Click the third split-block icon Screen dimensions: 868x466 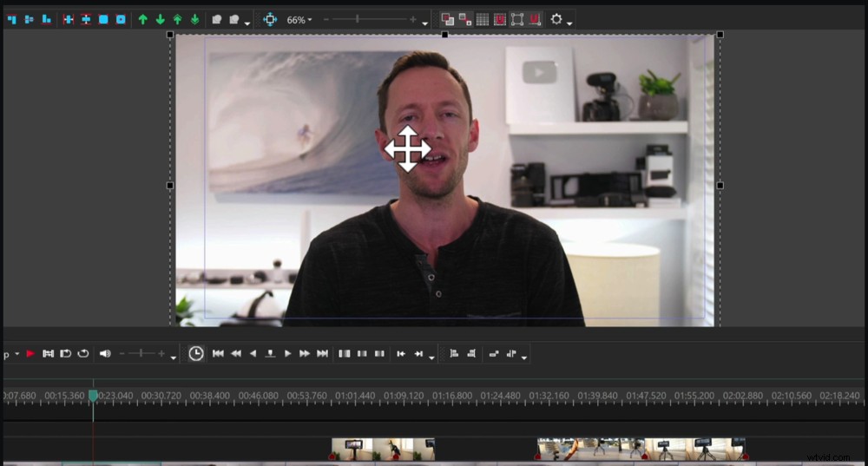click(x=379, y=354)
